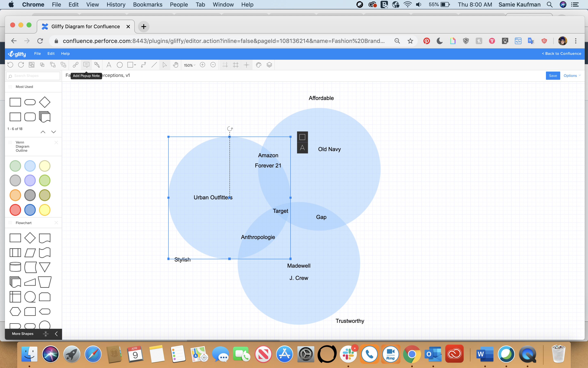Undo the last action in Gliffy toolbar

tap(10, 65)
